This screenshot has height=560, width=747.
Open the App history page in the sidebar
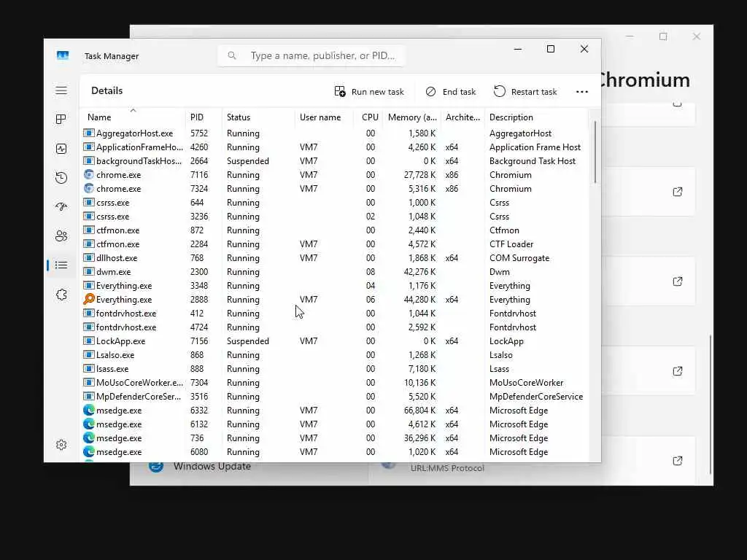(61, 178)
